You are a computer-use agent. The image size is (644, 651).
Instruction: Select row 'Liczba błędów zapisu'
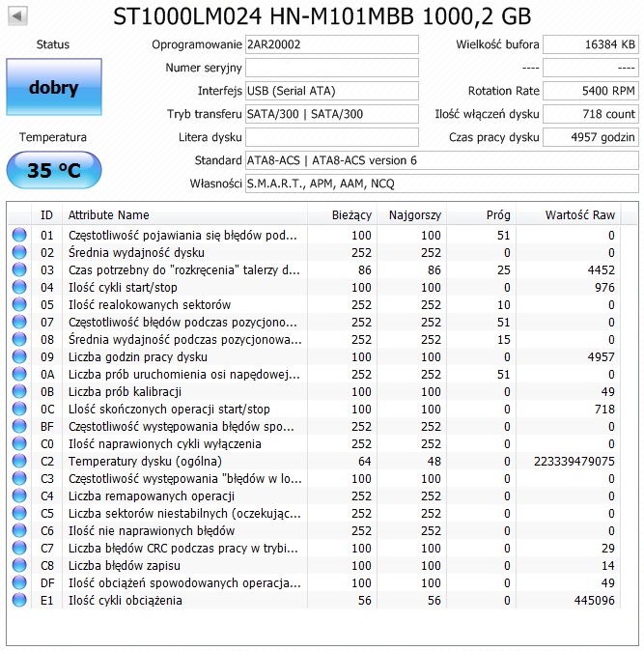click(314, 565)
